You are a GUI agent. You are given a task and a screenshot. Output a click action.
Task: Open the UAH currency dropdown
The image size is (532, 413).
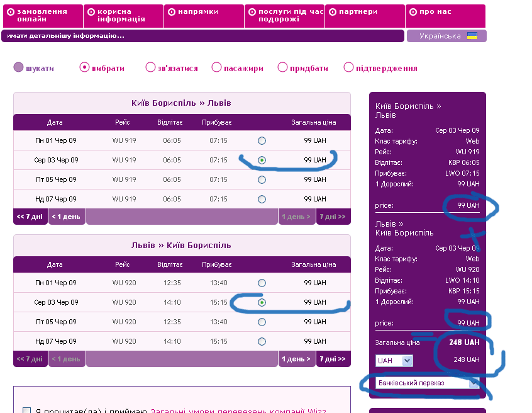tap(406, 361)
